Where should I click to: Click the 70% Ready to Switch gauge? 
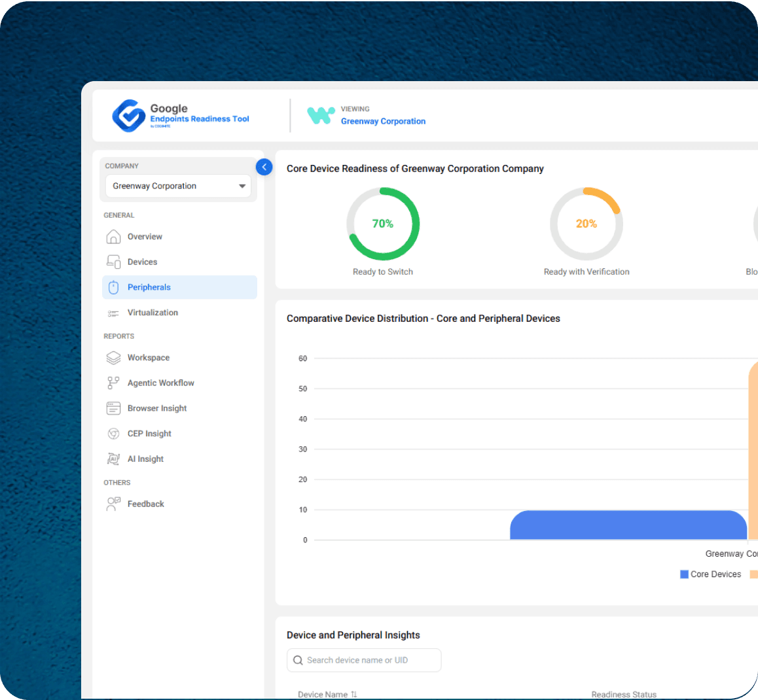click(383, 224)
